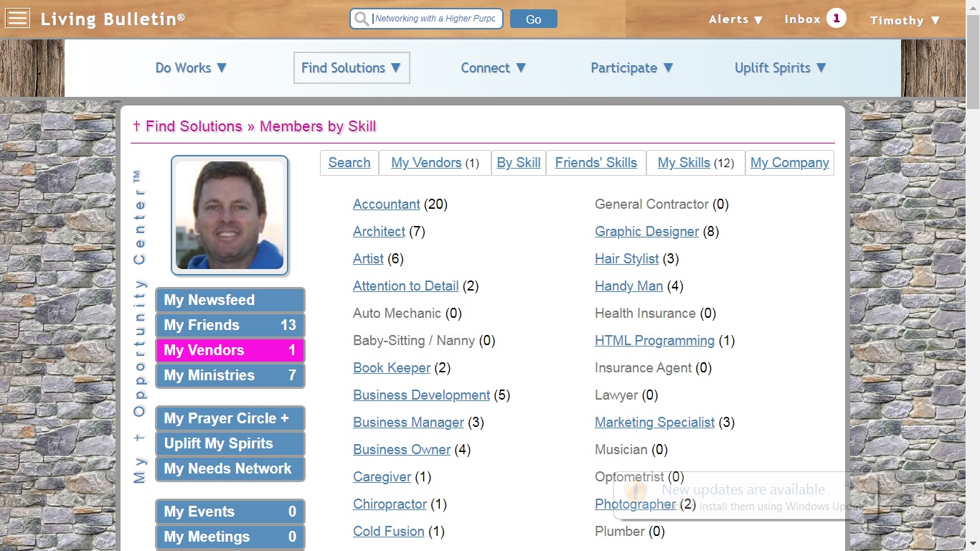Switch to the Friends' Skills tab
The width and height of the screenshot is (980, 551).
pos(596,163)
